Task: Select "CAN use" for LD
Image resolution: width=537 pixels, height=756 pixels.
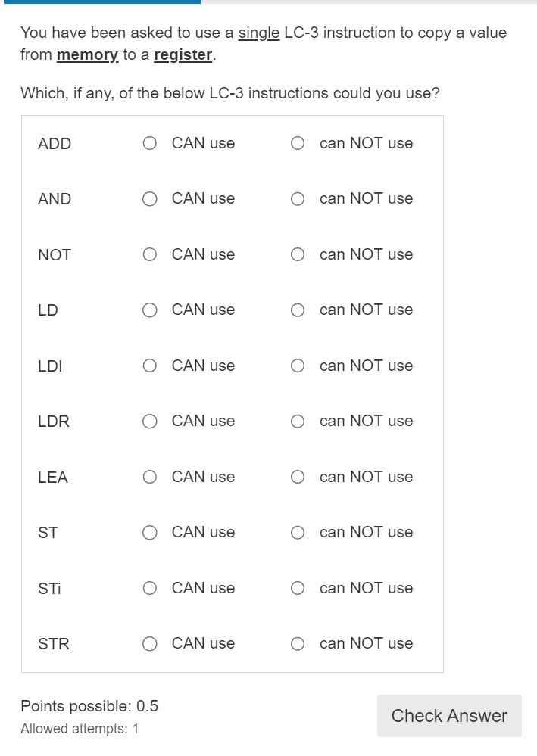Action: pyautogui.click(x=149, y=310)
